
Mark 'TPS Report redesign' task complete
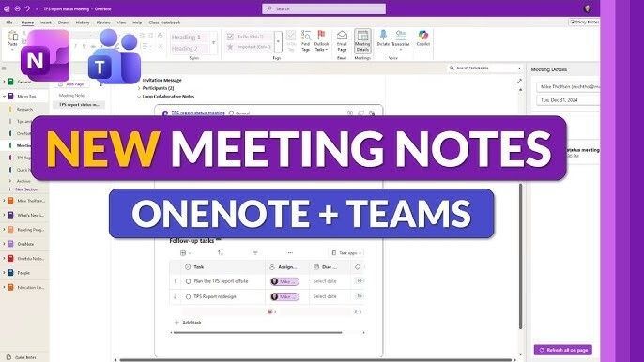(x=188, y=296)
